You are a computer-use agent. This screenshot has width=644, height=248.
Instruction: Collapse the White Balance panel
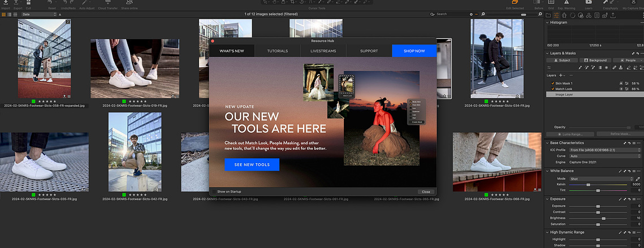(547, 171)
